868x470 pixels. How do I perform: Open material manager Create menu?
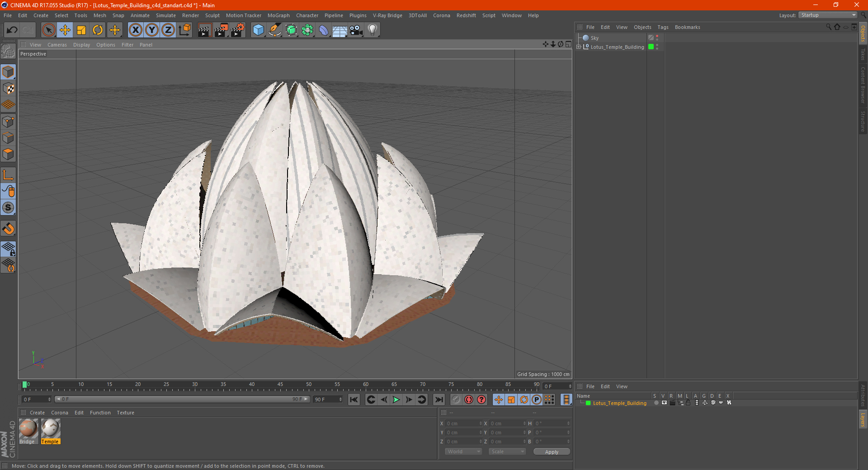[x=37, y=413]
